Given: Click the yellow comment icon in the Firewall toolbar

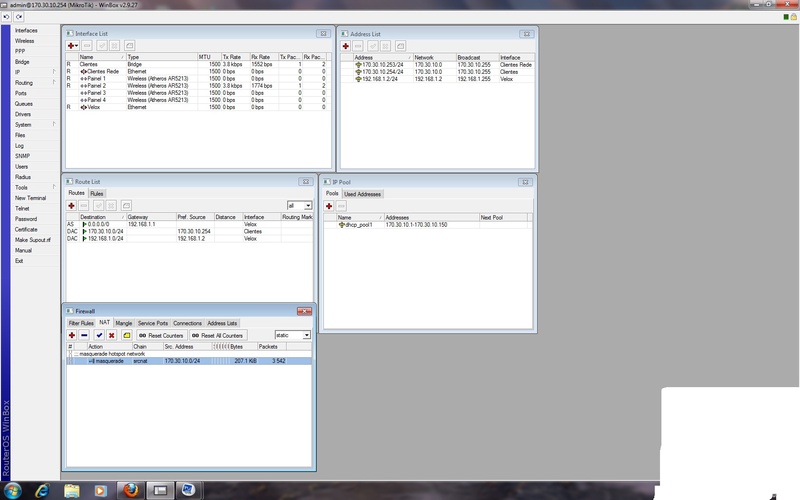Looking at the screenshot, I should (127, 335).
